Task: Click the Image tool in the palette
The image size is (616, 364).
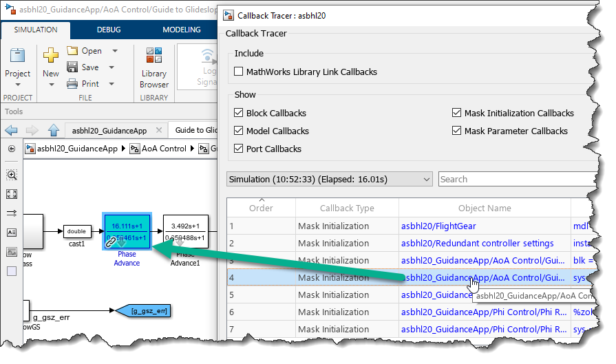Action: tap(12, 252)
